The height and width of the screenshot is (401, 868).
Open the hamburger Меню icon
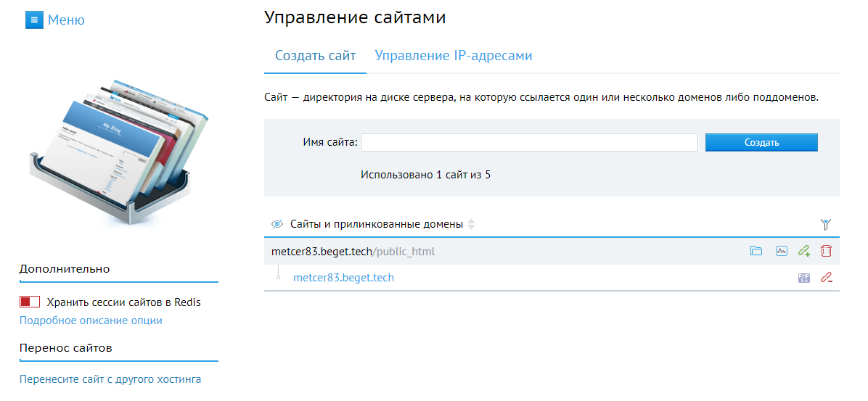(34, 20)
